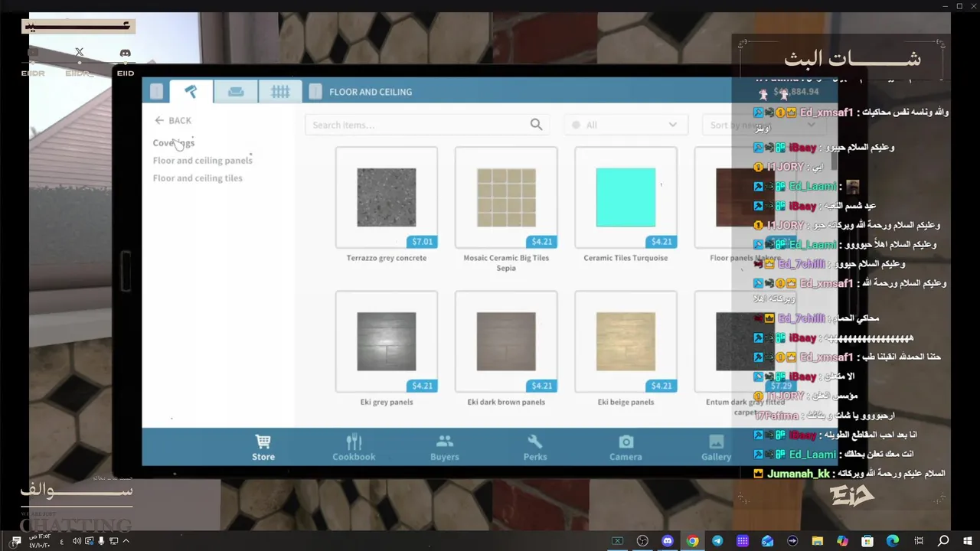This screenshot has width=980, height=551.
Task: Open the notification center icon
Action: (16, 541)
